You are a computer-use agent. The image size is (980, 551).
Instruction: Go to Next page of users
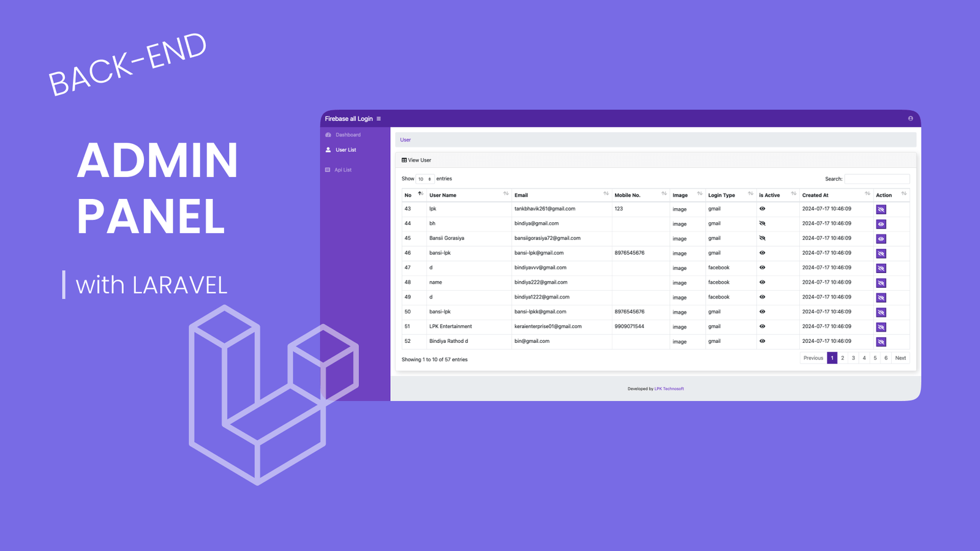(900, 358)
